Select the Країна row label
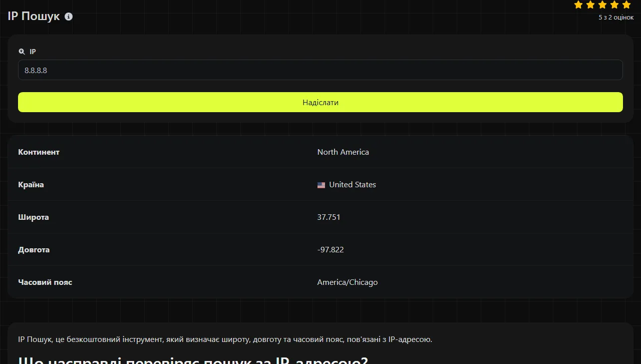This screenshot has height=364, width=641. tap(31, 185)
